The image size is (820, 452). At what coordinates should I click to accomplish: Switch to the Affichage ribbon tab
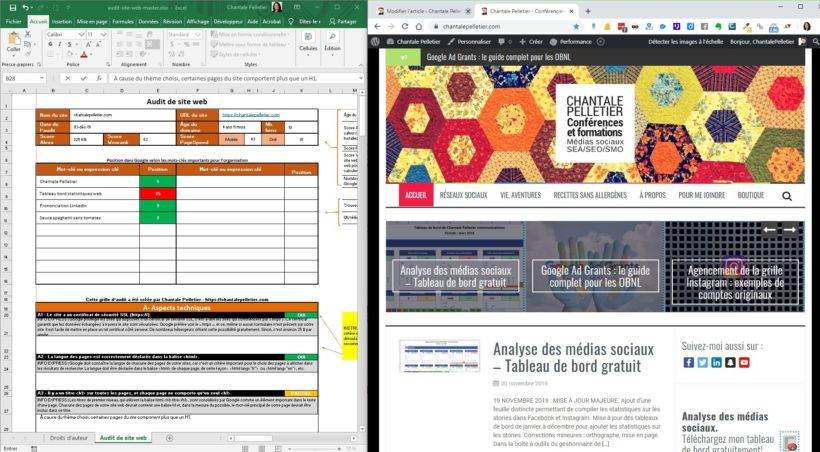(x=198, y=21)
